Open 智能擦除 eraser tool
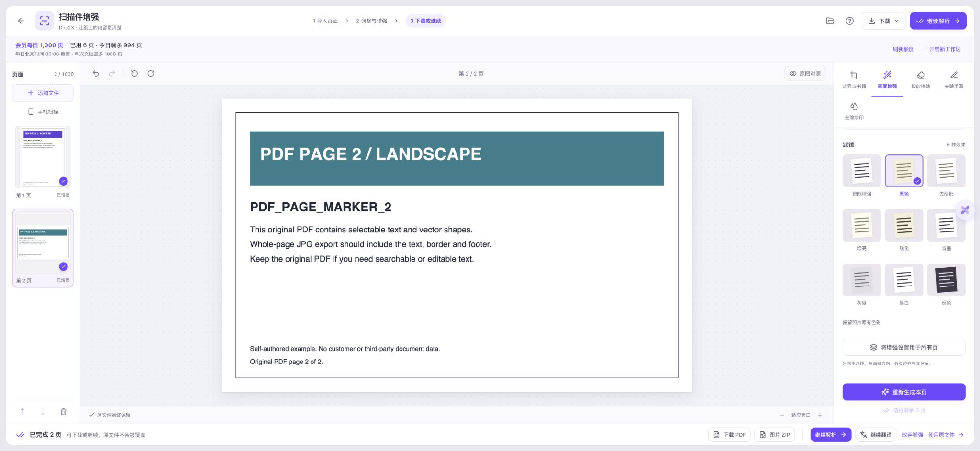 point(921,79)
